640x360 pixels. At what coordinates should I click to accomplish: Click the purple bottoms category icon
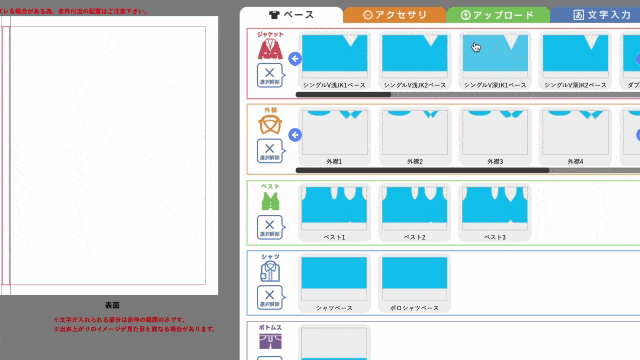(x=270, y=341)
